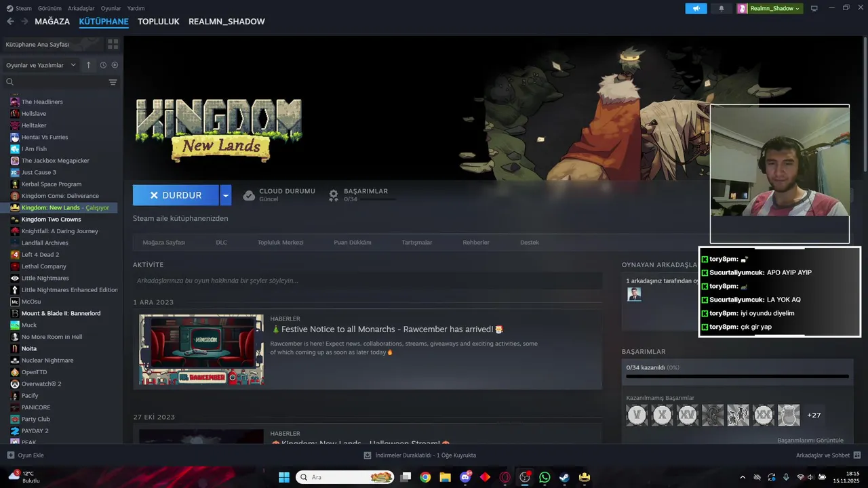Image resolution: width=868 pixels, height=488 pixels.
Task: Click the XV unearned achievement badge
Action: coord(688,415)
